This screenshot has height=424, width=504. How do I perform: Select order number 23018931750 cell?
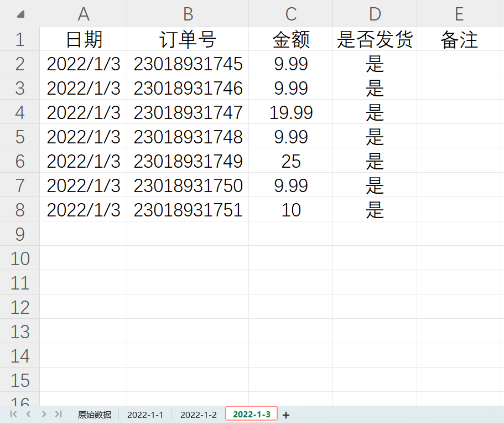[188, 185]
